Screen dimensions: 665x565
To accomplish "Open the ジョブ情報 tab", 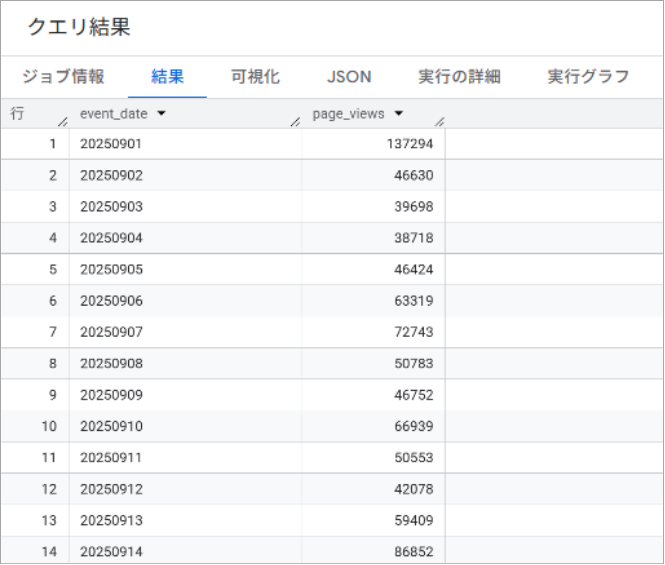I will 63,77.
